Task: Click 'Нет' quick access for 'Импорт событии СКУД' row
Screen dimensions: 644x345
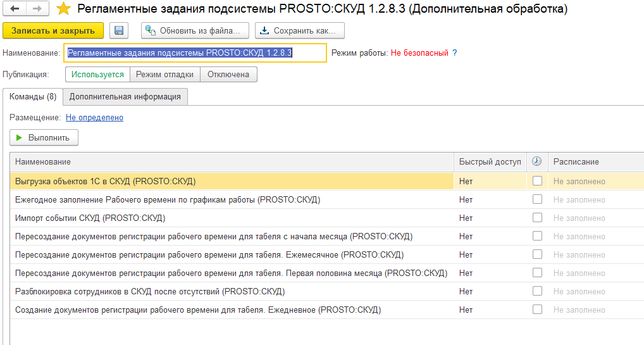Action: tap(466, 218)
